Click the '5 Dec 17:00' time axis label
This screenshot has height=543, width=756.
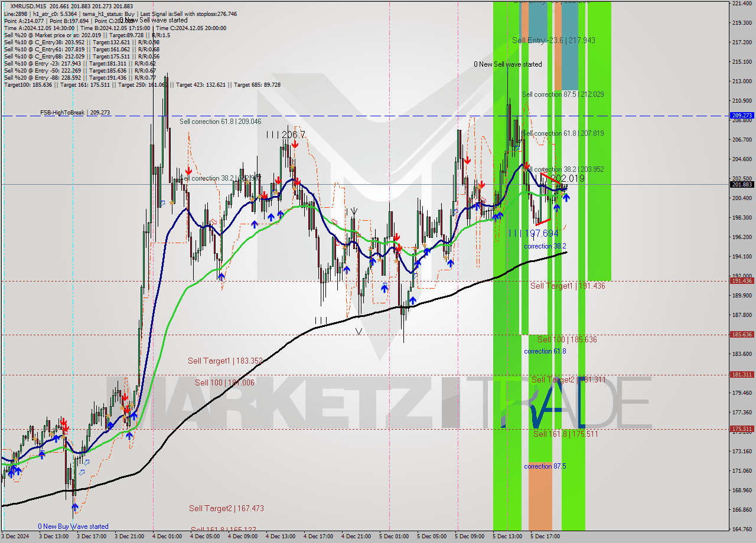(545, 537)
